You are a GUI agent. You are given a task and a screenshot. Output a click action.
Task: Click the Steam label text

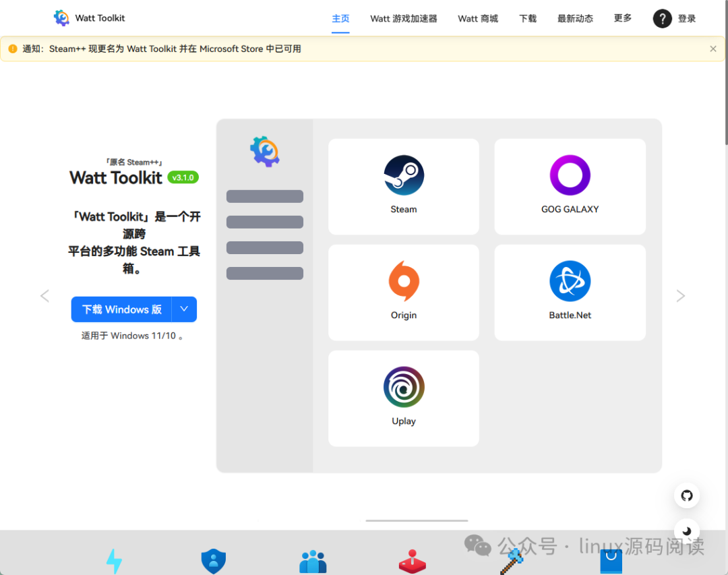pyautogui.click(x=404, y=210)
